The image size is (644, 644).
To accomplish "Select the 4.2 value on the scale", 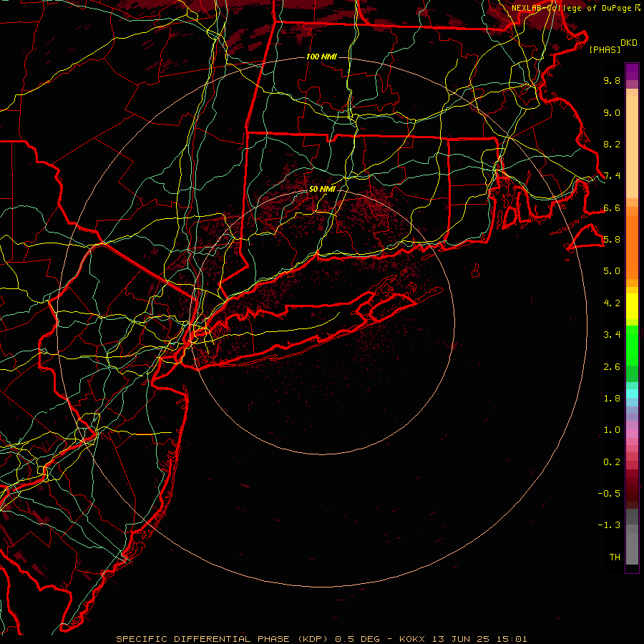I will click(612, 303).
